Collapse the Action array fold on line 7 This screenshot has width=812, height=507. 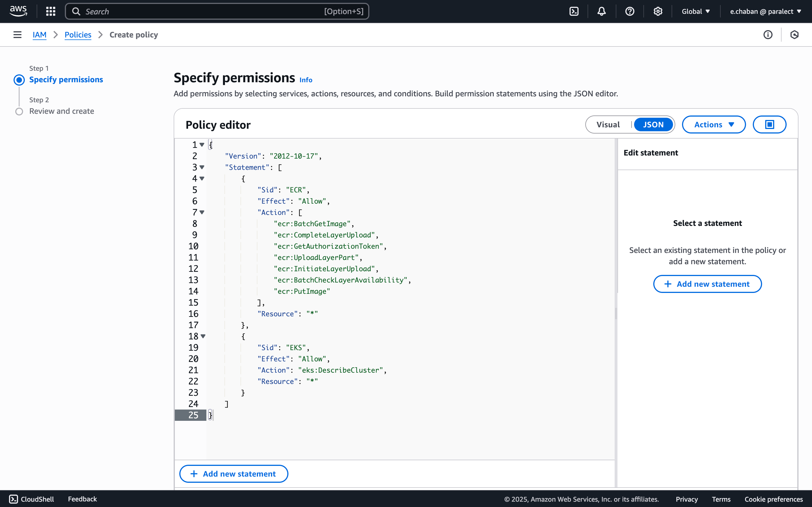(202, 212)
